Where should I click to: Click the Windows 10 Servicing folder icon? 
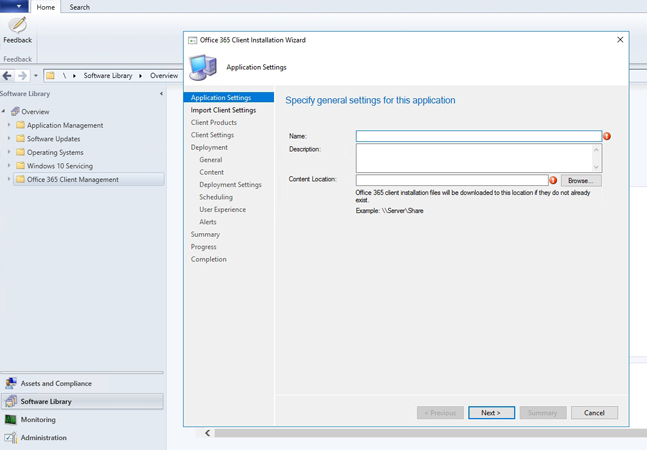click(x=20, y=166)
